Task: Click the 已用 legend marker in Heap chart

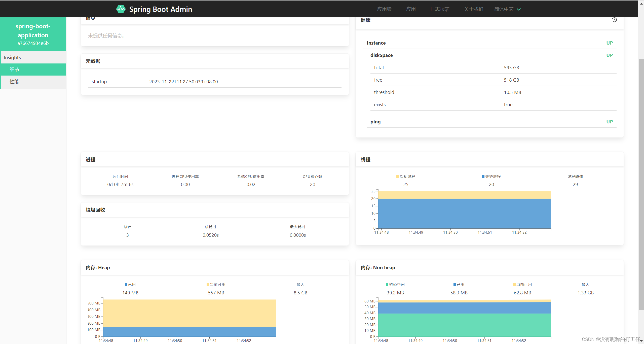Action: [126, 284]
